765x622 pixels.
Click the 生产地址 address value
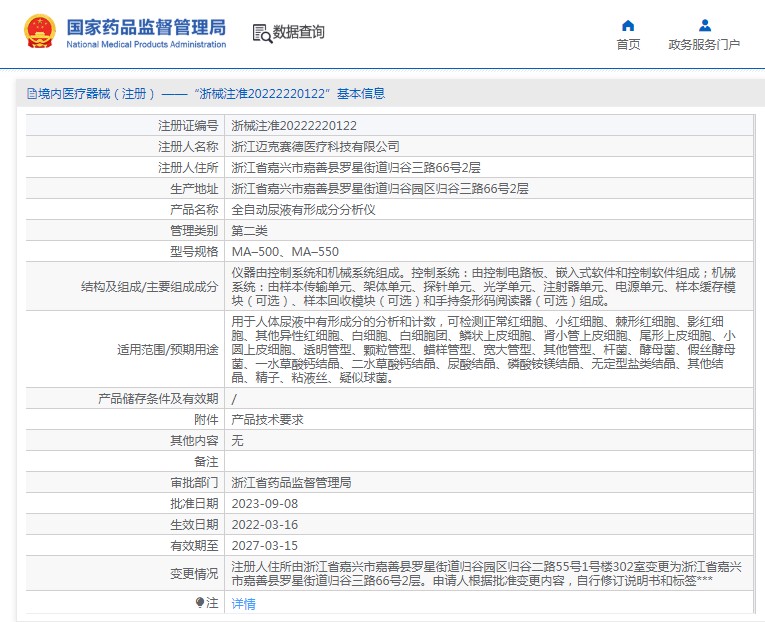point(380,189)
